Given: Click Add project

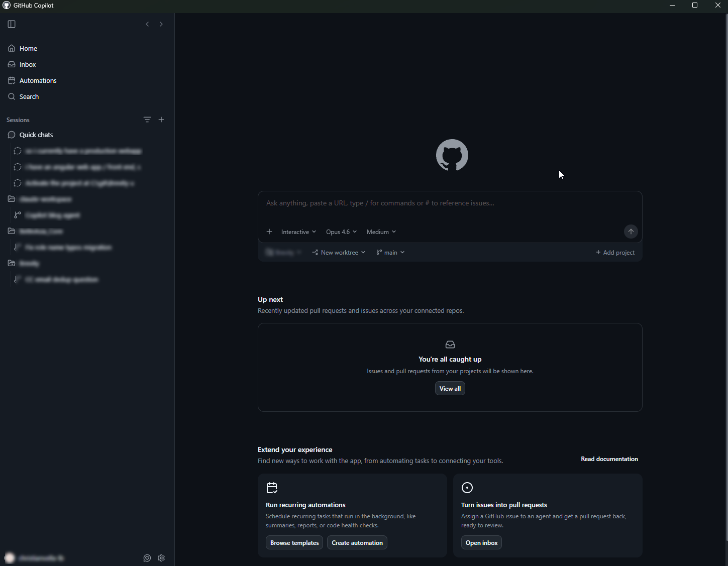Looking at the screenshot, I should pyautogui.click(x=615, y=252).
